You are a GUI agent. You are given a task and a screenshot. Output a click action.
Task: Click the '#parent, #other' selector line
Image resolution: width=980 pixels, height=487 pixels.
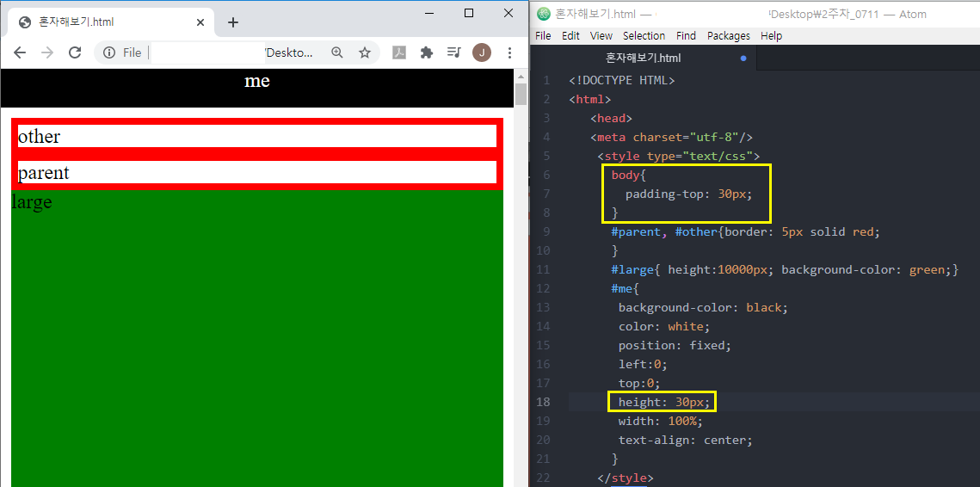(746, 232)
